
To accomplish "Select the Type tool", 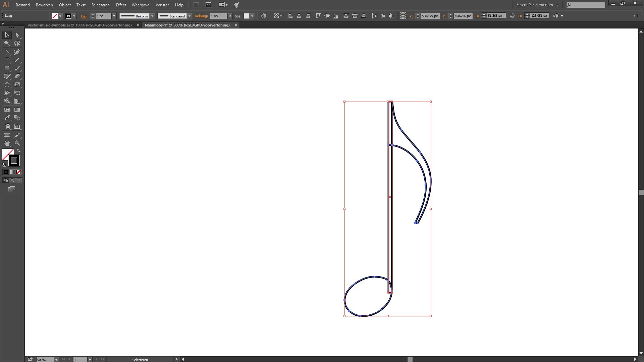I will pos(7,60).
